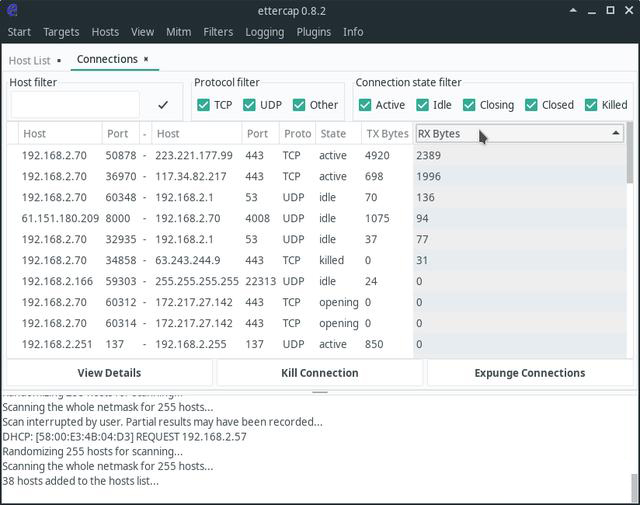Toggle the UDP protocol filter checkbox

pyautogui.click(x=250, y=105)
